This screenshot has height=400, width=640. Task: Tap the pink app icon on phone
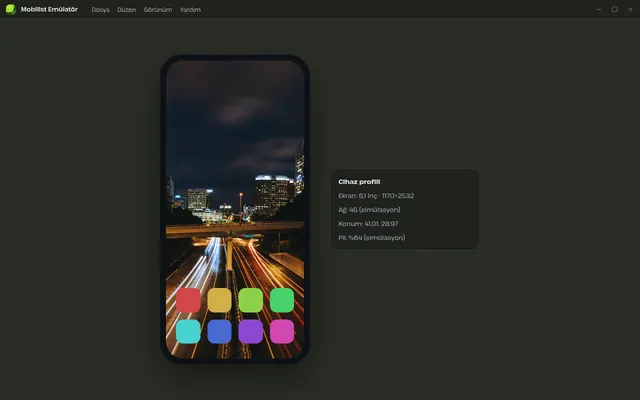(x=282, y=331)
